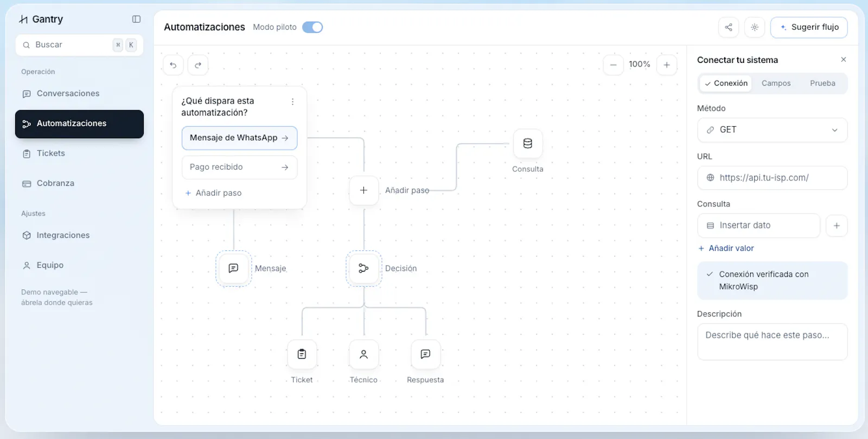Screen dimensions: 868x439
Task: Close the Conectar tu sistema panel
Action: pyautogui.click(x=843, y=60)
